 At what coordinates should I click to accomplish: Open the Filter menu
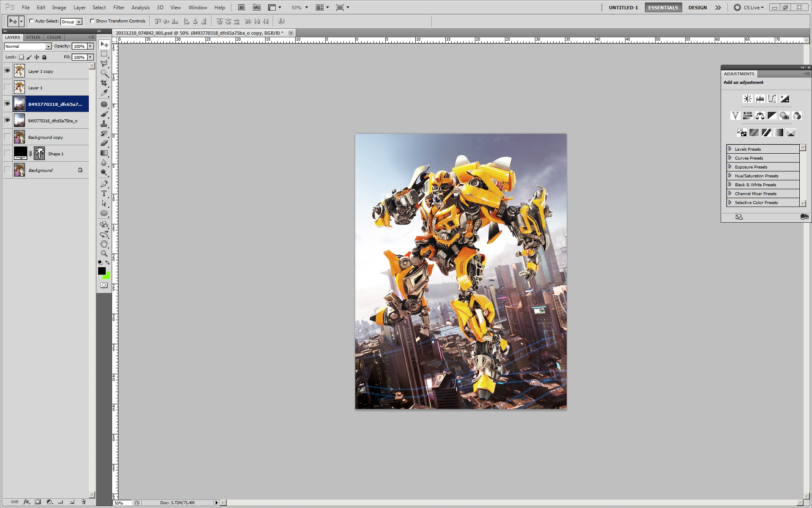pyautogui.click(x=119, y=8)
